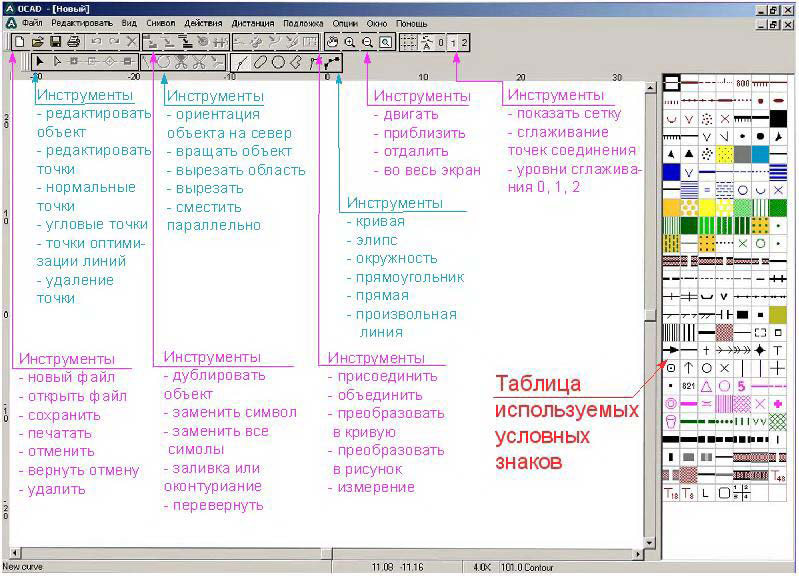This screenshot has width=799, height=576.
Task: Click the vertical scrollbar down arrow
Action: [650, 543]
